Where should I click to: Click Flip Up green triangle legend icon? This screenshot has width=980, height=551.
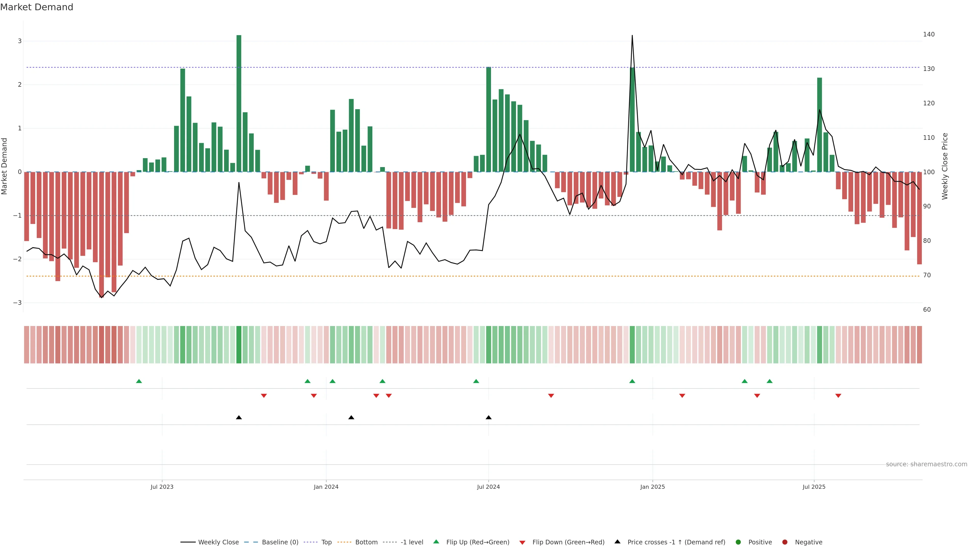click(436, 542)
